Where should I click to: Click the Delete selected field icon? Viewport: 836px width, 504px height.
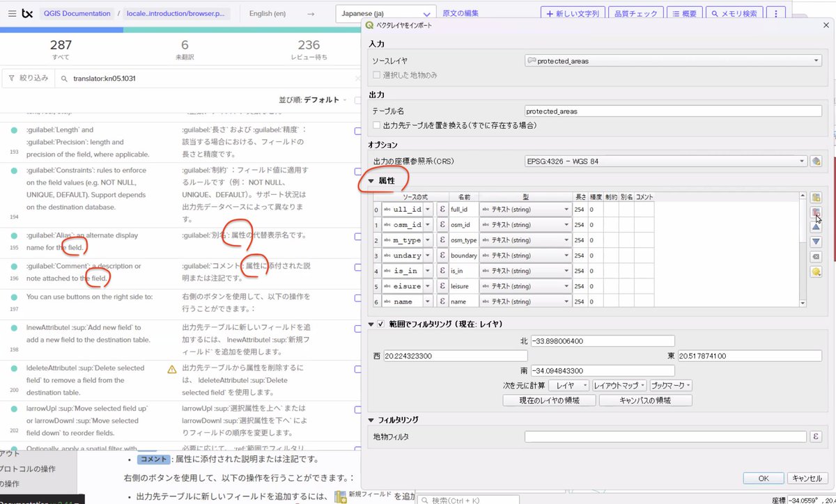tap(816, 213)
